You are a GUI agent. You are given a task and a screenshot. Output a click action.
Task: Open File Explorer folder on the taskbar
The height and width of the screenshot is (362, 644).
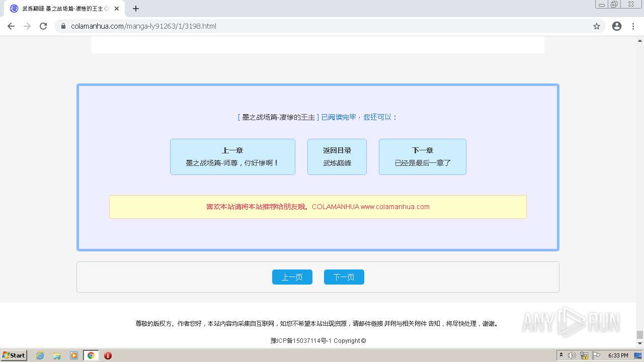point(57,355)
